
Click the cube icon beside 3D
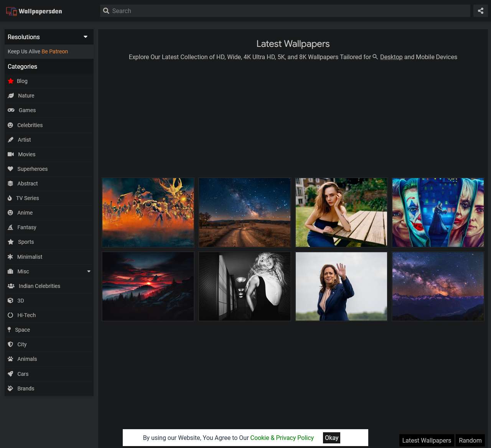10,301
